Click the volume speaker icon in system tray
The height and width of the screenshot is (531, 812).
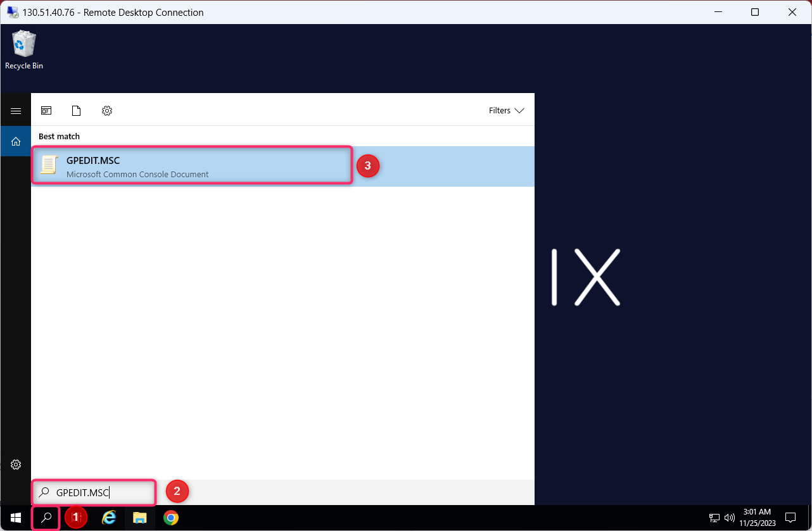729,518
